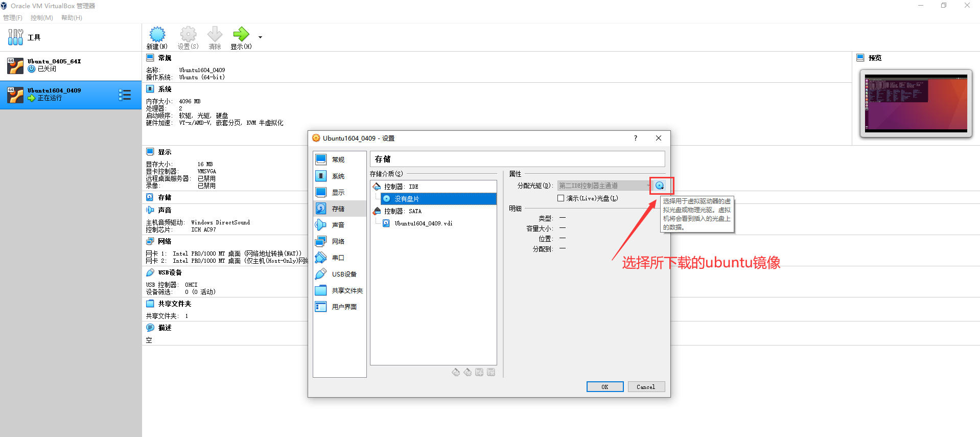This screenshot has height=437, width=980.
Task: Expand the dropdown arrow beside Show button
Action: tap(260, 37)
